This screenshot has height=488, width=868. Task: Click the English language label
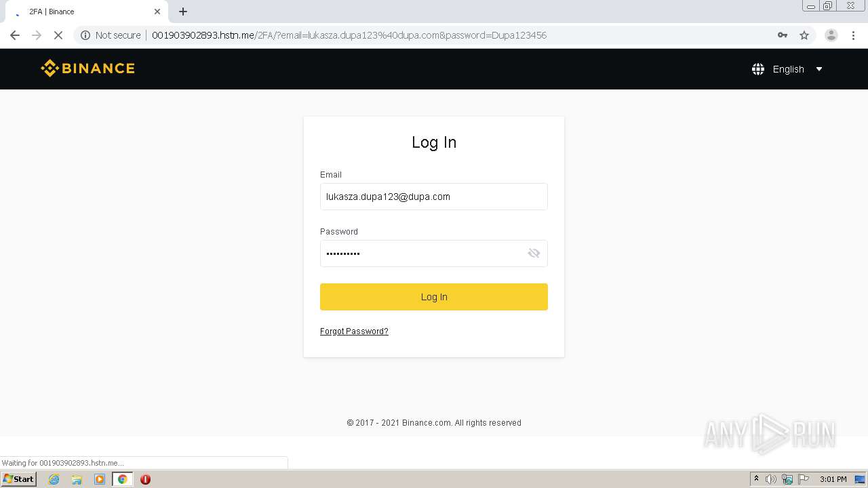[788, 69]
